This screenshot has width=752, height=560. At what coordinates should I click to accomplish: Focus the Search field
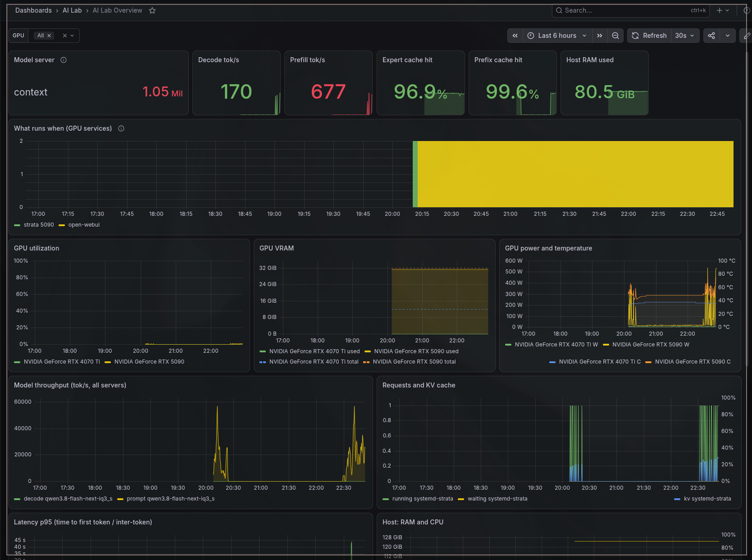click(x=631, y=10)
